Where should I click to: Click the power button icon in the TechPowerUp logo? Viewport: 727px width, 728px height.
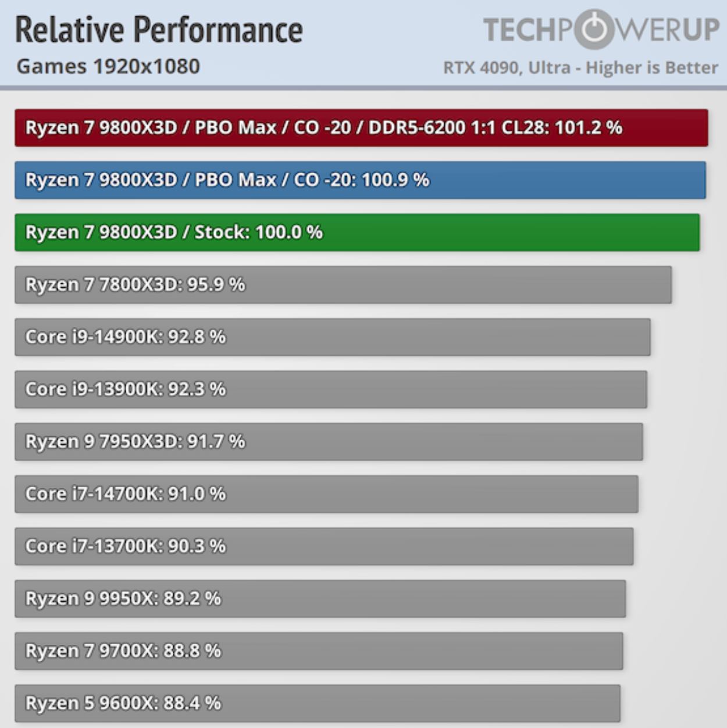pyautogui.click(x=594, y=29)
